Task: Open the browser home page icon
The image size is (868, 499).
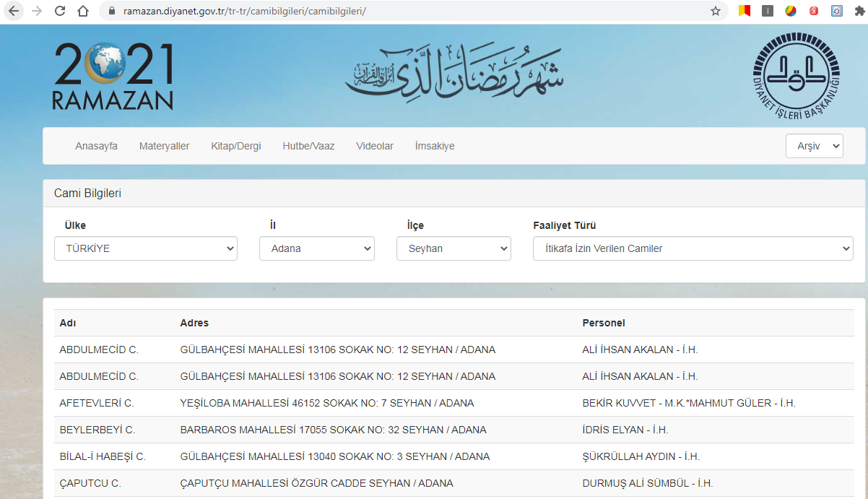Action: pos(83,11)
